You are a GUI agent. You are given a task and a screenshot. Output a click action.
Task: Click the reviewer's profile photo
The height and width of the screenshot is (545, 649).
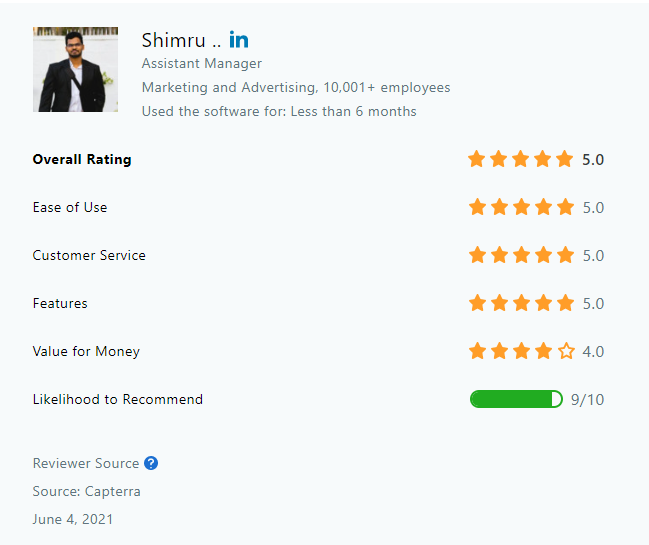click(75, 70)
